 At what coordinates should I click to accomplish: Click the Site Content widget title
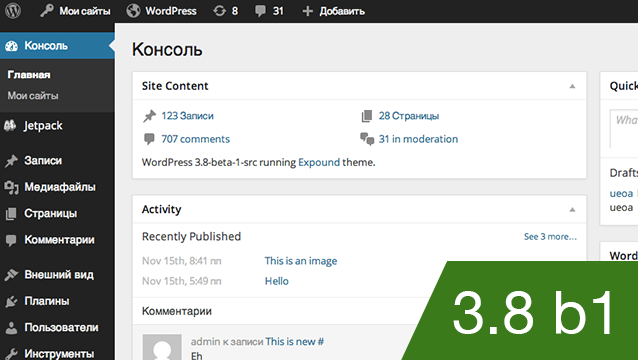tap(175, 86)
